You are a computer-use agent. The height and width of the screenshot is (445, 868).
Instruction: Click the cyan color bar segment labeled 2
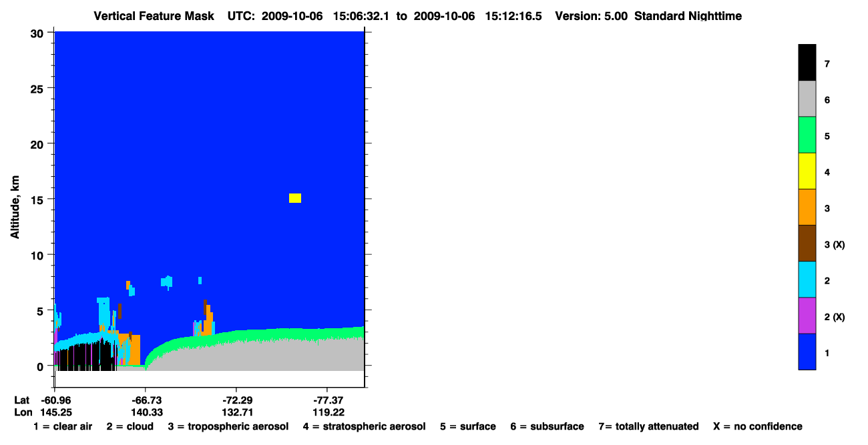click(x=807, y=279)
